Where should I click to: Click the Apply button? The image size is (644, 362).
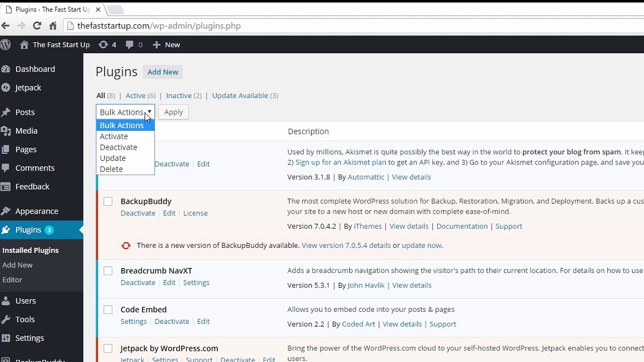coord(174,112)
